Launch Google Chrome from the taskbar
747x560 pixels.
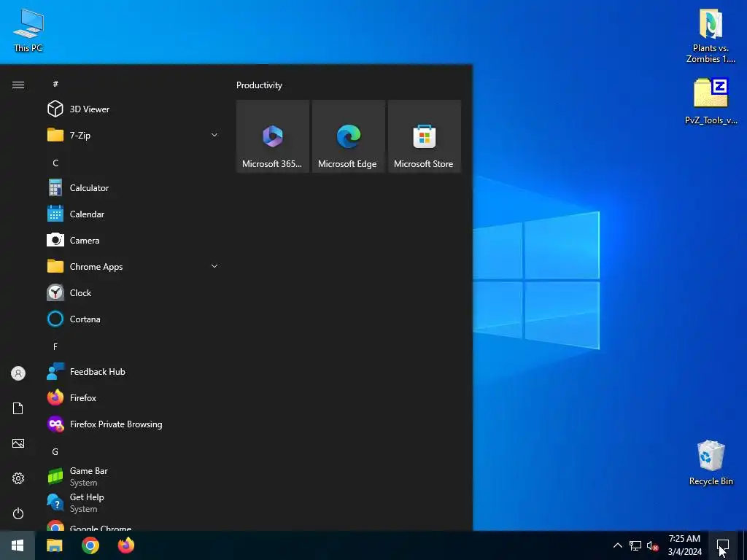tap(90, 545)
